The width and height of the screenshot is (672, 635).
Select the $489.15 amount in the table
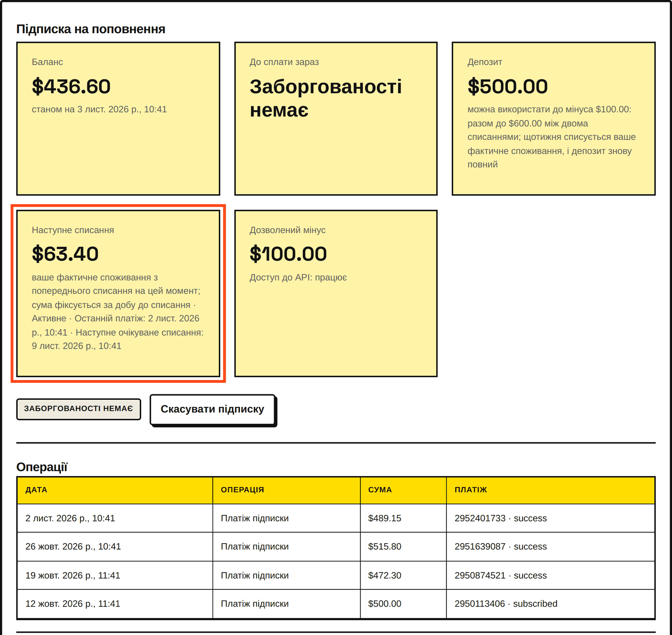384,518
